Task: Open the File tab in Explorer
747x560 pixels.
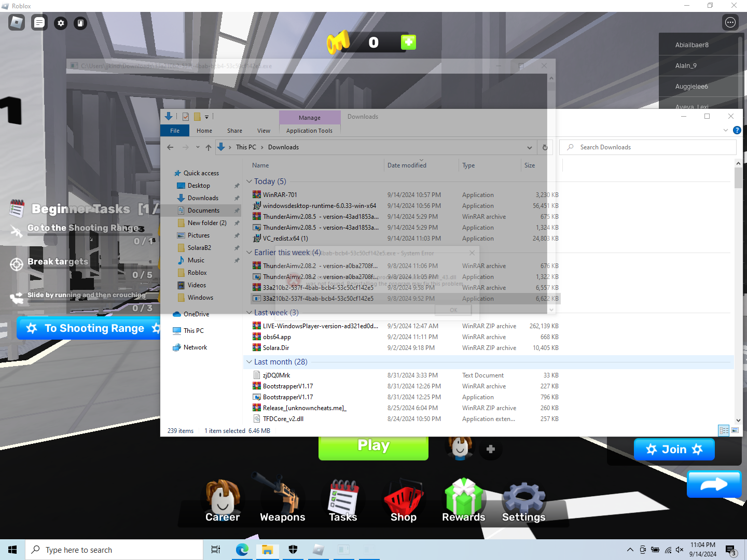Action: tap(175, 131)
